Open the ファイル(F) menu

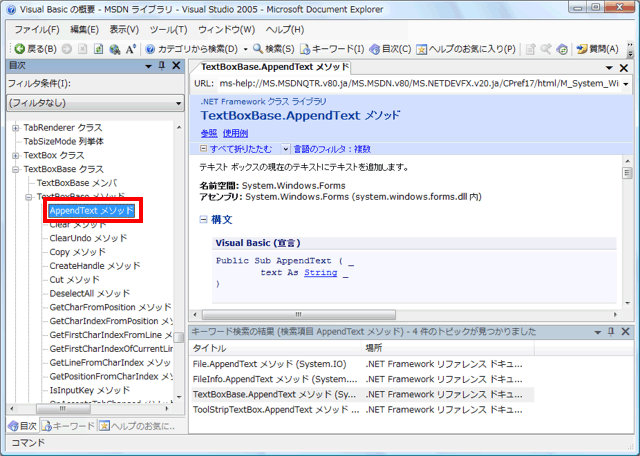(x=37, y=29)
